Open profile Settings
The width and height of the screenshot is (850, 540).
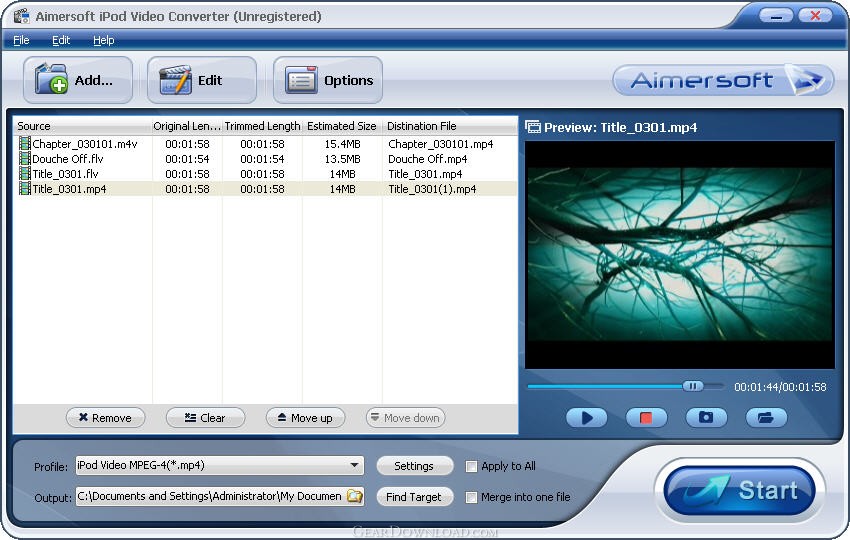click(x=414, y=466)
